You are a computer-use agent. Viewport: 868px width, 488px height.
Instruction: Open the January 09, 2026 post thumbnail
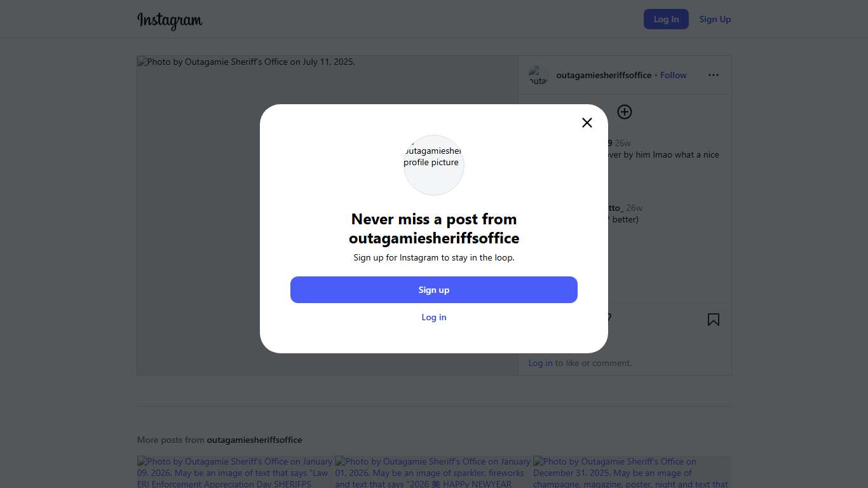coord(235,472)
